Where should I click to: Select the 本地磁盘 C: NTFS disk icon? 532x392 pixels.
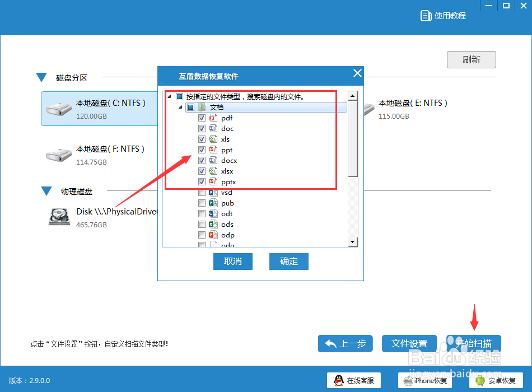coord(58,108)
